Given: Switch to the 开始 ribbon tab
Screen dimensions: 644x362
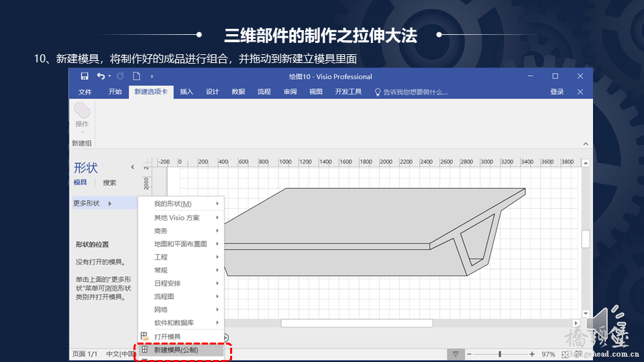Looking at the screenshot, I should [x=115, y=92].
